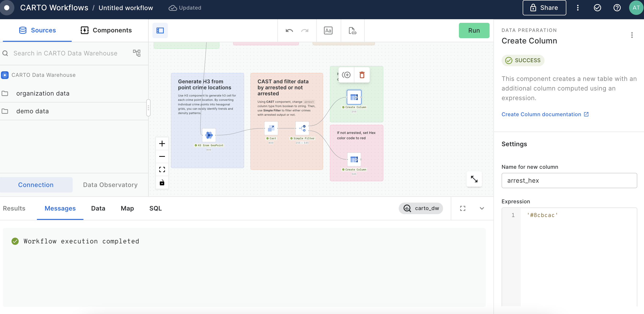The height and width of the screenshot is (314, 644).
Task: Click the Expression editor with '#8cbcac'
Action: (x=569, y=257)
